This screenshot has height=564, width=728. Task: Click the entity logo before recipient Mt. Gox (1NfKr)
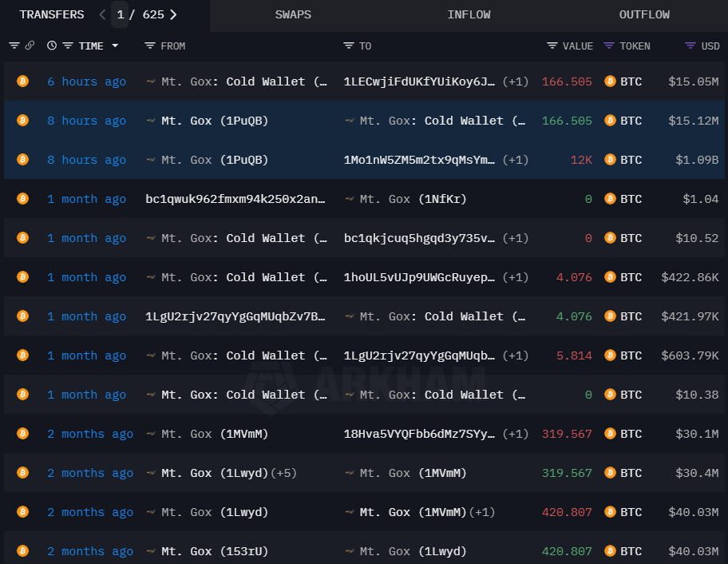pos(349,199)
